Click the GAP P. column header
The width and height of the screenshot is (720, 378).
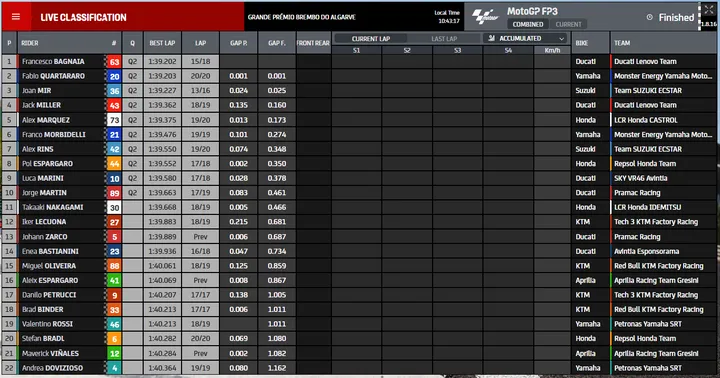click(x=238, y=43)
